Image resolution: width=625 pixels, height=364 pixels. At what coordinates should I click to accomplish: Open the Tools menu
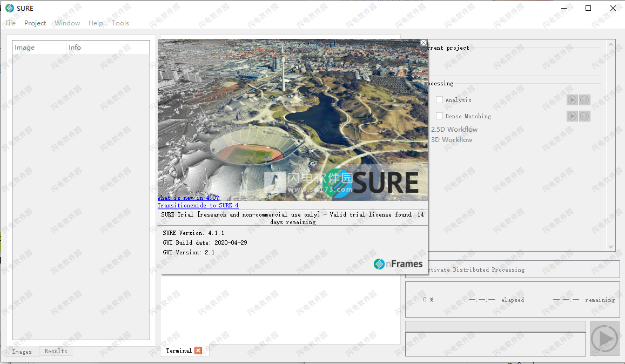[x=120, y=23]
